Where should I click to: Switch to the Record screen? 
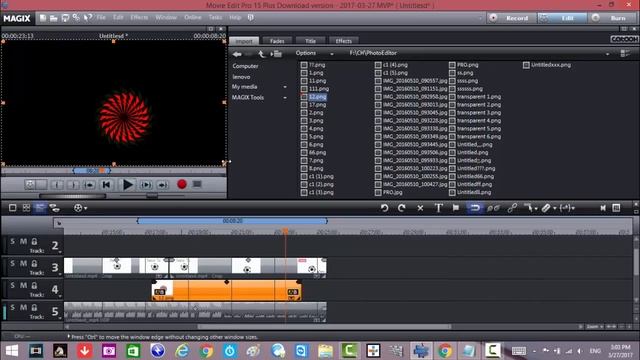pos(512,18)
